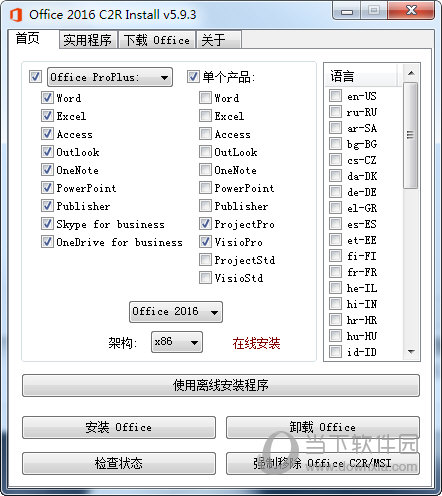Screen dimensions: 442x496
Task: Toggle the Office ProPlus suite checkbox
Action: click(35, 76)
